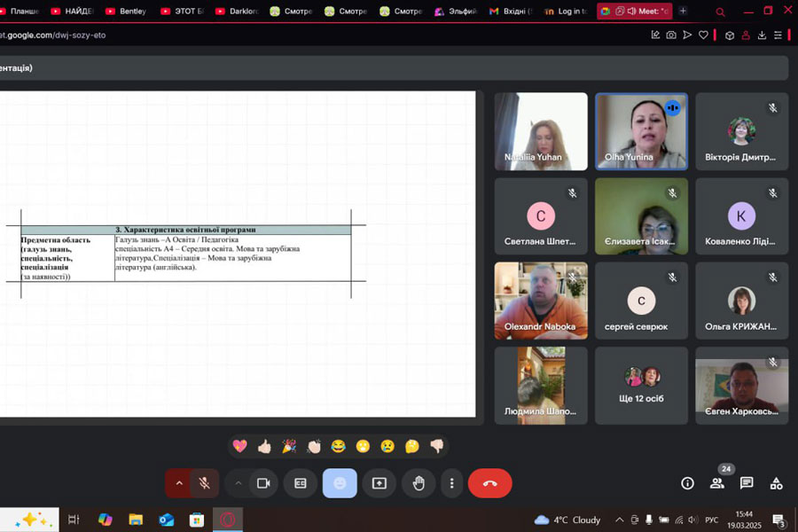The image size is (798, 532).
Task: Raise your hand in the meeting
Action: [x=419, y=483]
